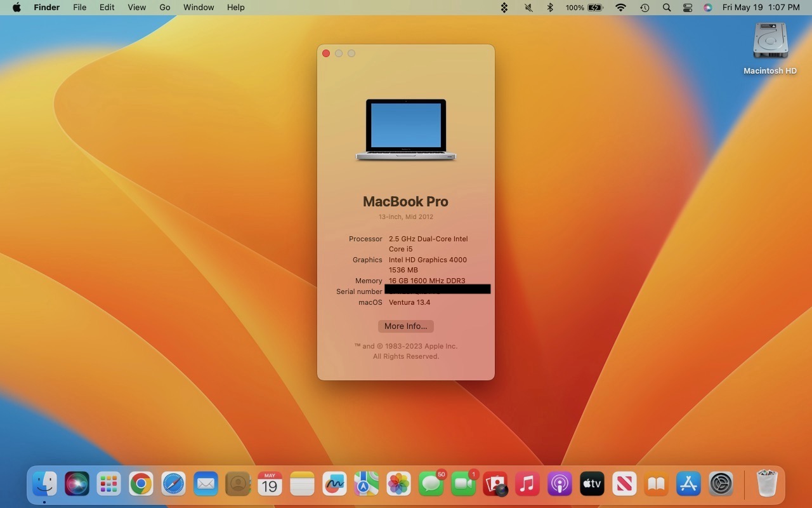Screen dimensions: 812x508
Task: Click the '1983-2023 Apple Inc.' copyright text
Action: tap(421, 347)
